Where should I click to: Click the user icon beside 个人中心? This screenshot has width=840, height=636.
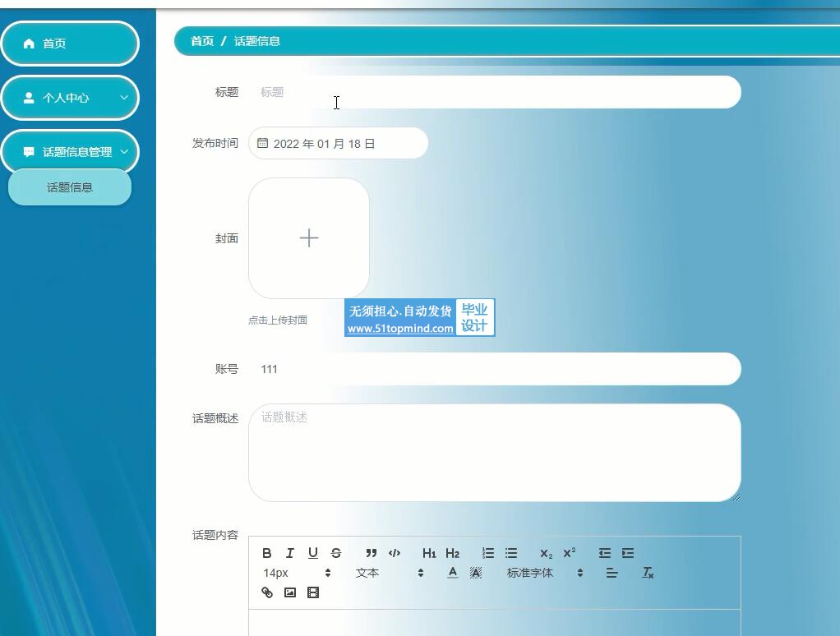(29, 98)
